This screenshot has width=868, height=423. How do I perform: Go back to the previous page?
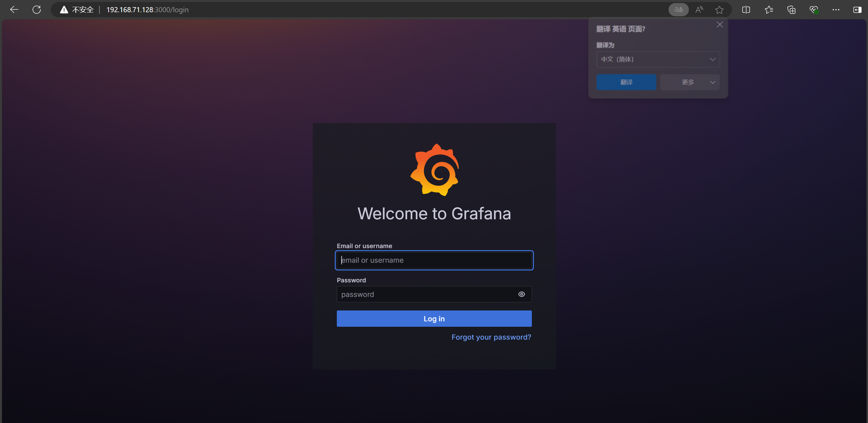coord(14,10)
